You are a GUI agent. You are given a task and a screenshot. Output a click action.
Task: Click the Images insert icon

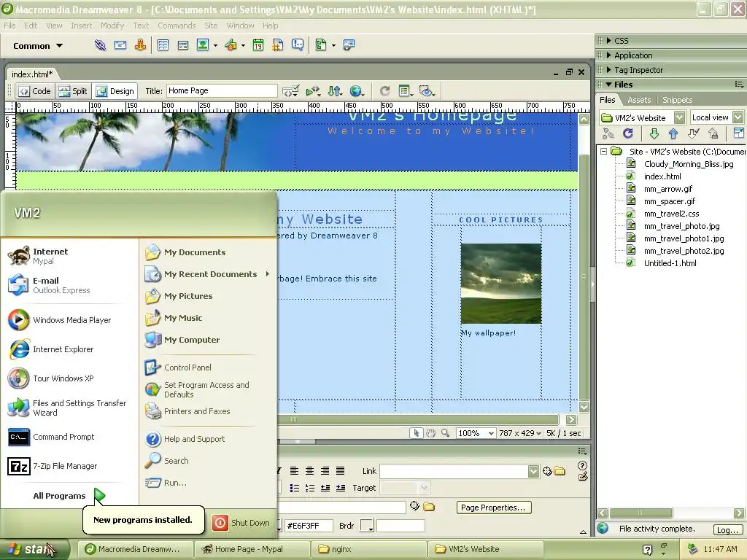pyautogui.click(x=203, y=45)
